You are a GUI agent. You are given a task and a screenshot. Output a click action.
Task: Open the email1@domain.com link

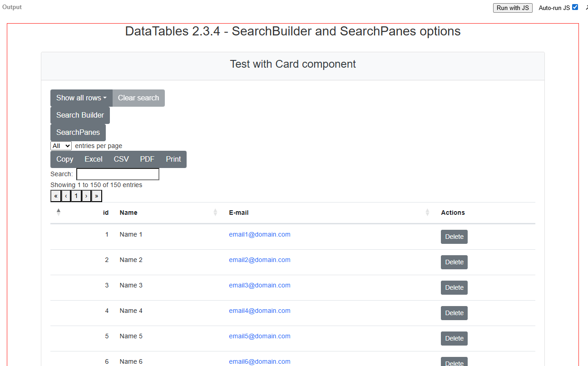[x=260, y=235]
